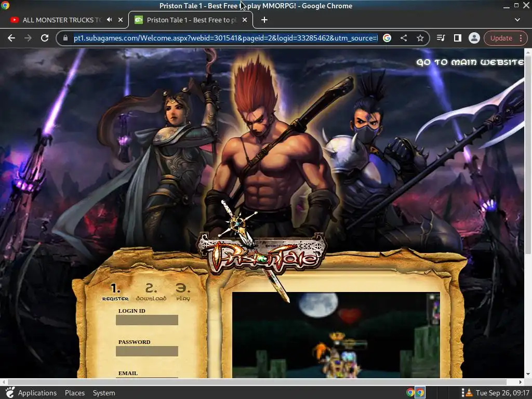Image resolution: width=532 pixels, height=399 pixels.
Task: Select step 1 Register
Action: click(x=115, y=292)
